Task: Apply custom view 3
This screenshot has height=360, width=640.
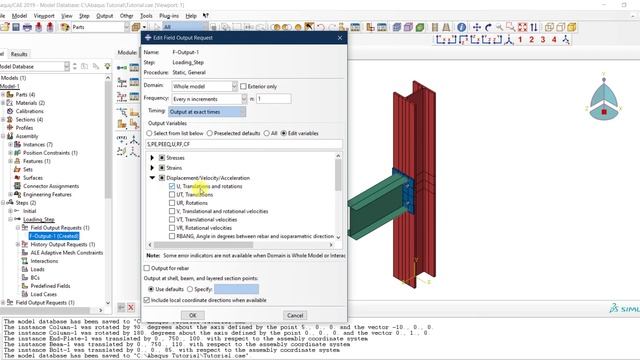Action: pyautogui.click(x=543, y=40)
